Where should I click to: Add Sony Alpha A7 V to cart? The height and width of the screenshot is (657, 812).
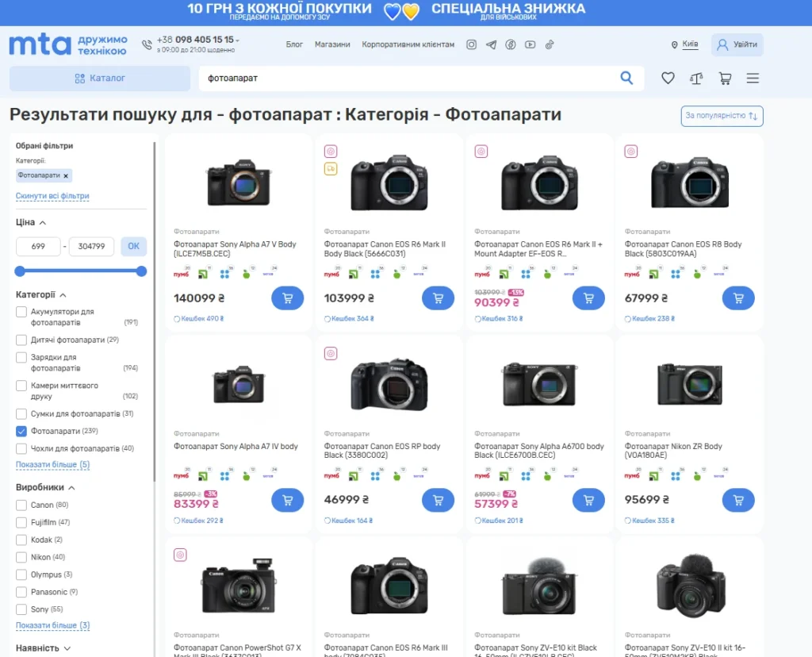coord(287,298)
